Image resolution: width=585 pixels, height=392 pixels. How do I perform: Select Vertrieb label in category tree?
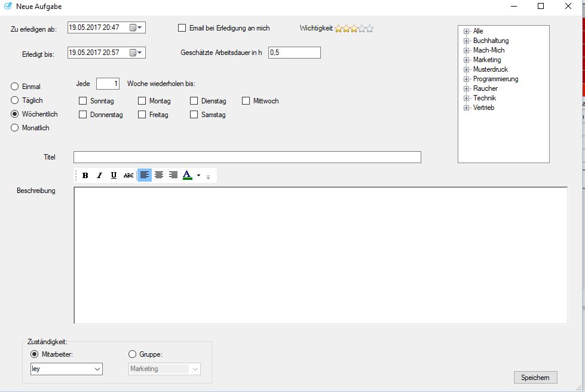483,108
